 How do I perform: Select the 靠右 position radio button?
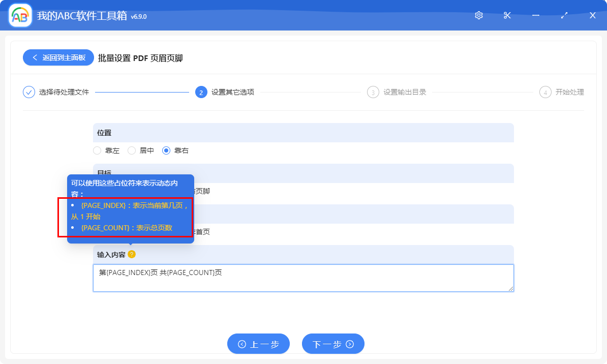pos(166,150)
